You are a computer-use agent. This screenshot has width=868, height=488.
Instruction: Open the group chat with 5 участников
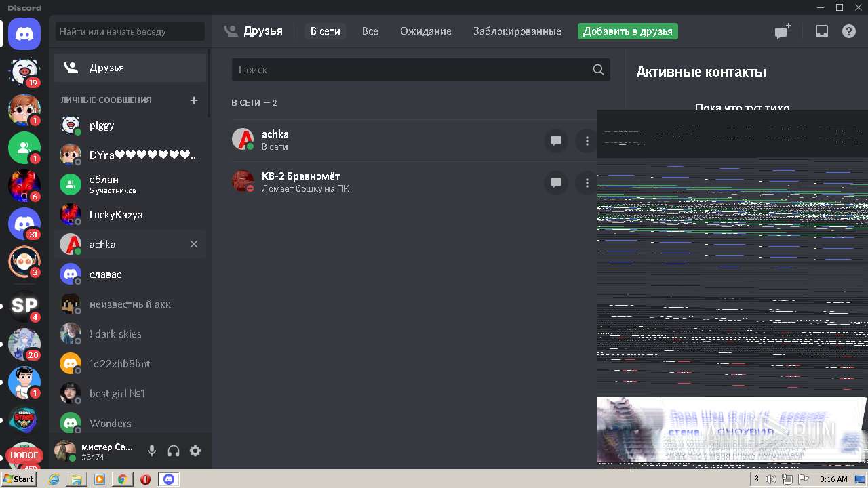[x=130, y=184]
